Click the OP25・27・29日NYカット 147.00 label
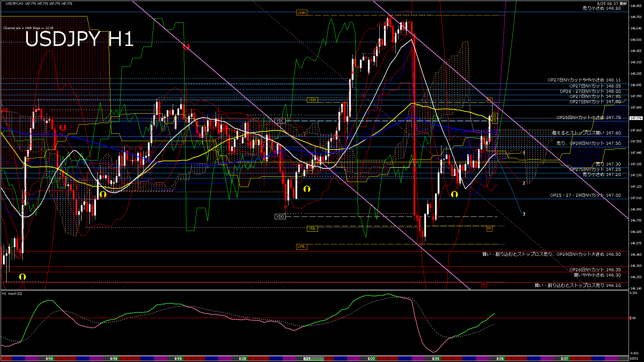 585,195
